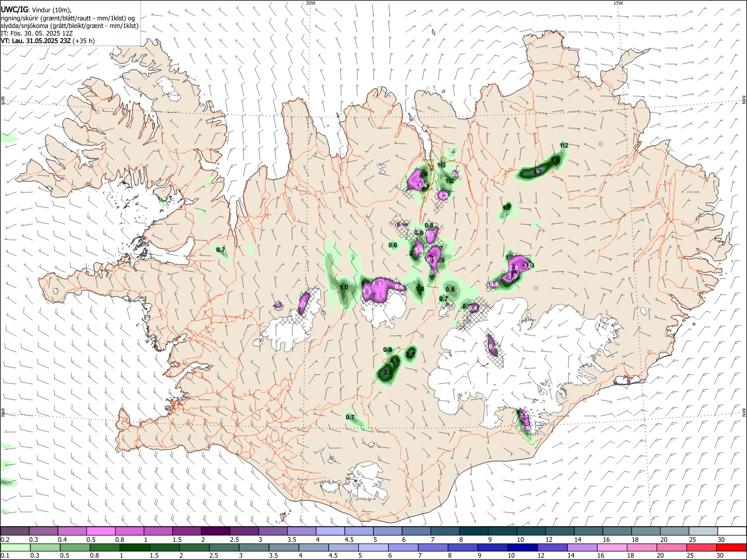Pick the red 30 swatch in the bottom row
747x560 pixels.
point(732,547)
